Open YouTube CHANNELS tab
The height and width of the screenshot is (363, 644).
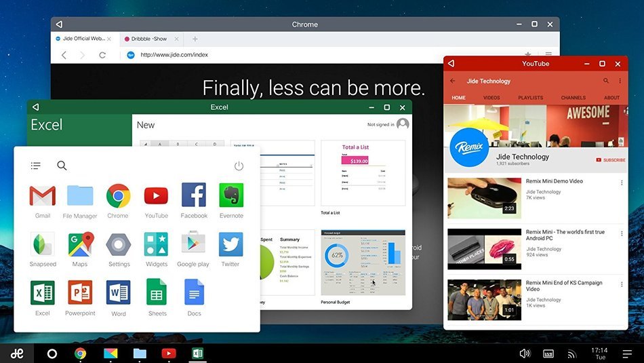[x=573, y=98]
